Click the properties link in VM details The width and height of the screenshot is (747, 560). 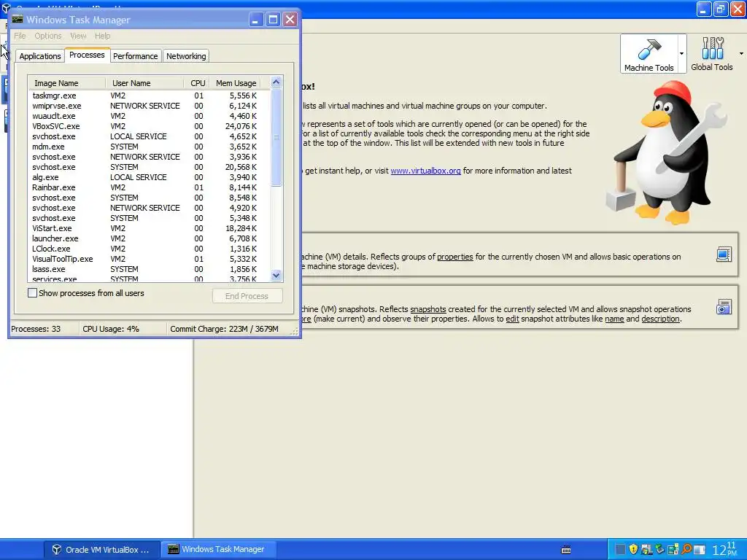455,257
